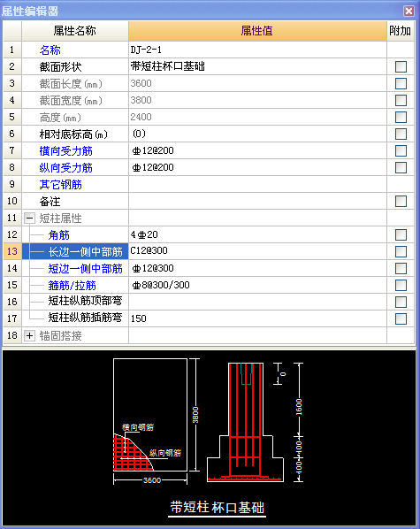Tick the 附加 checkbox for 短边一侧中部筋
The width and height of the screenshot is (420, 529).
(x=401, y=269)
